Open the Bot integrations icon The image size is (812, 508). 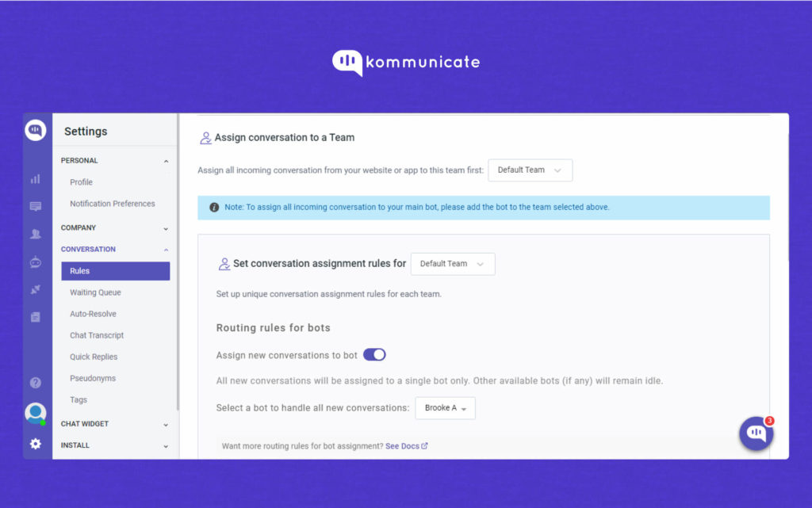[x=35, y=262]
